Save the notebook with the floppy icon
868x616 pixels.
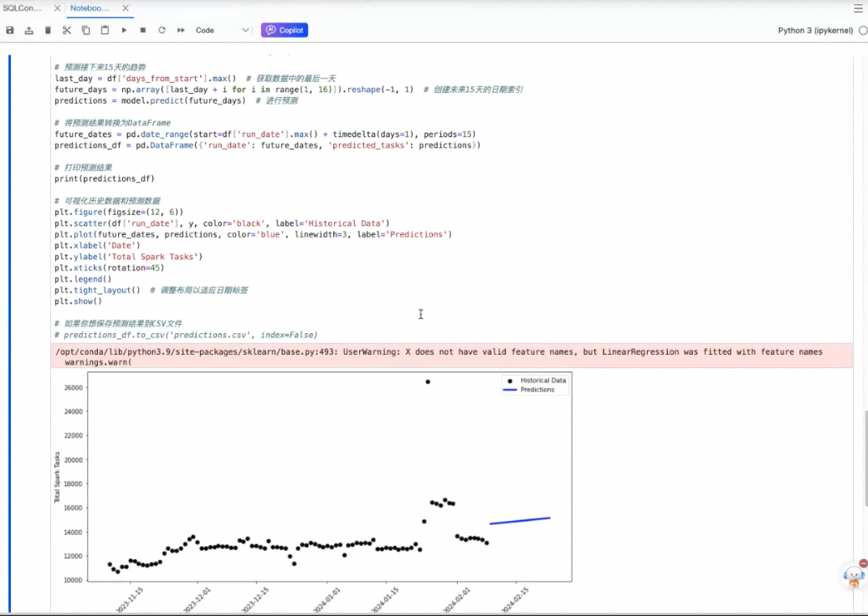click(10, 30)
